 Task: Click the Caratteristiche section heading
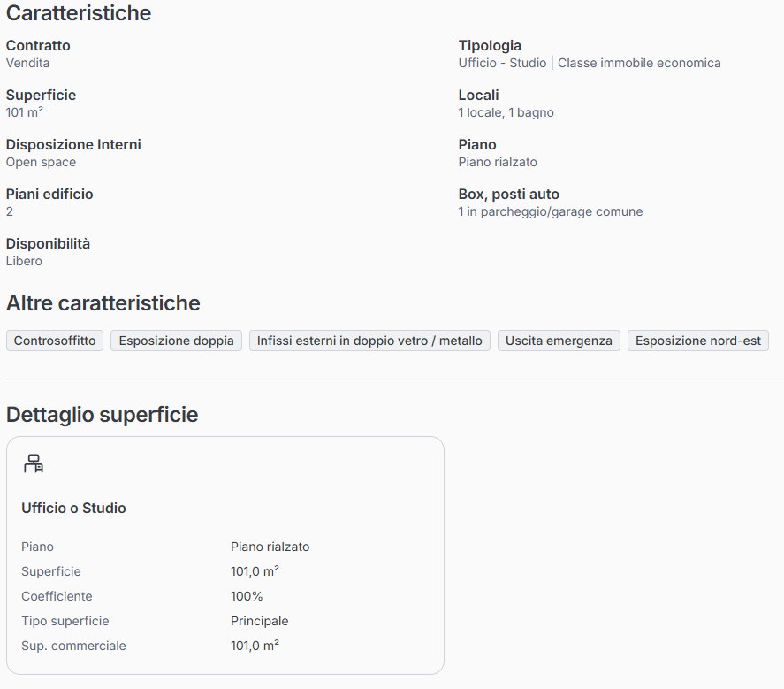[x=79, y=13]
